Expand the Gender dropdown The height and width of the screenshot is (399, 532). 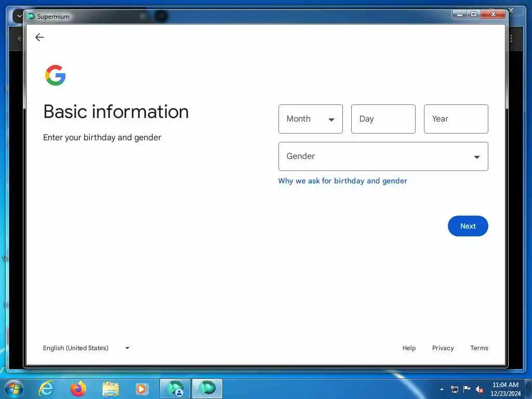tap(383, 156)
